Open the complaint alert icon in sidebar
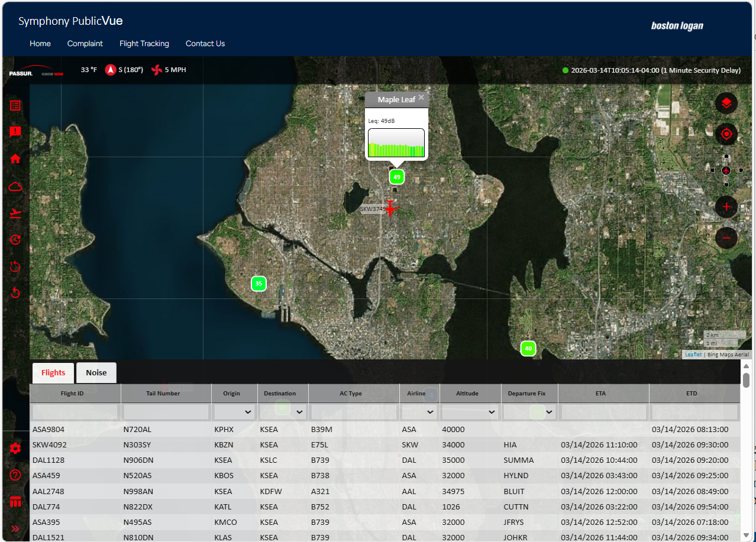Viewport: 756px width, 542px height. 15,131
